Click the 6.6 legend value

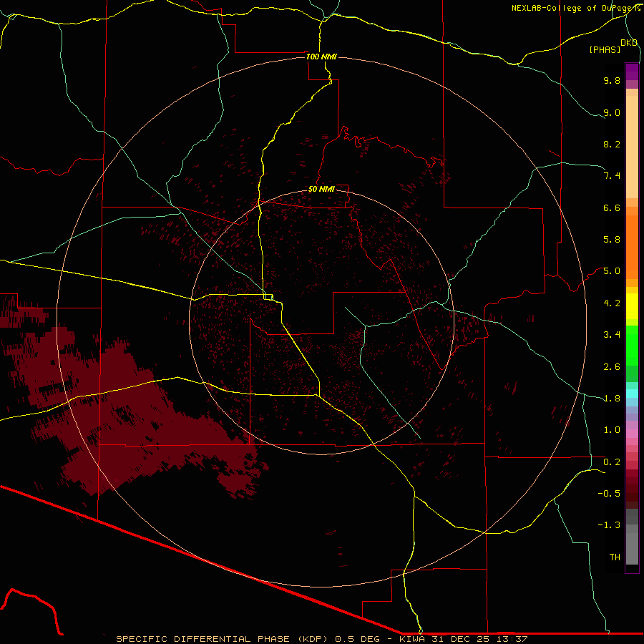(x=612, y=208)
